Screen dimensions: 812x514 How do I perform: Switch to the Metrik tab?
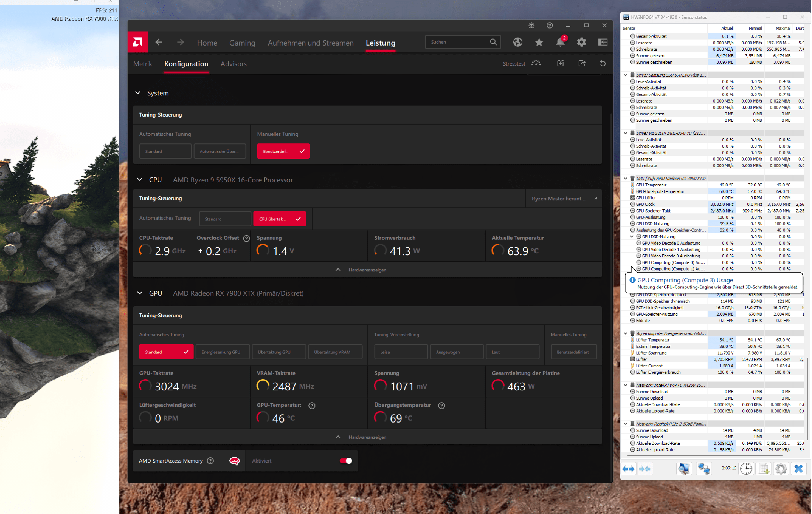click(143, 64)
